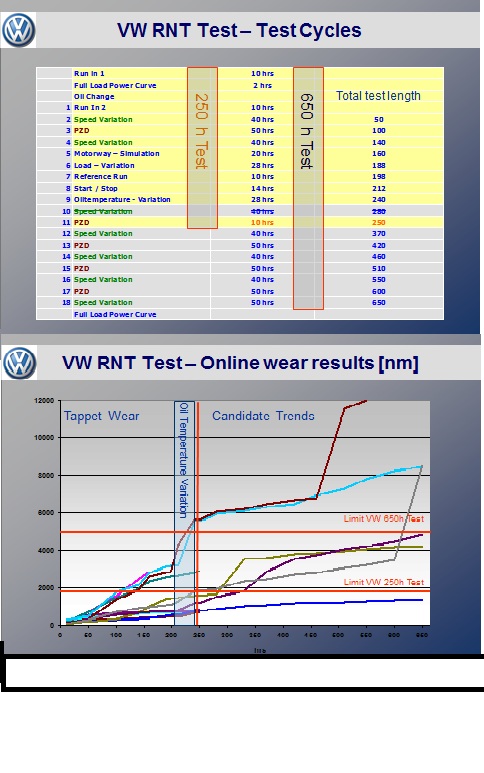Select the 'Motorway – Simulation' table row
Viewport: 484px width, 773px height.
[x=240, y=154]
